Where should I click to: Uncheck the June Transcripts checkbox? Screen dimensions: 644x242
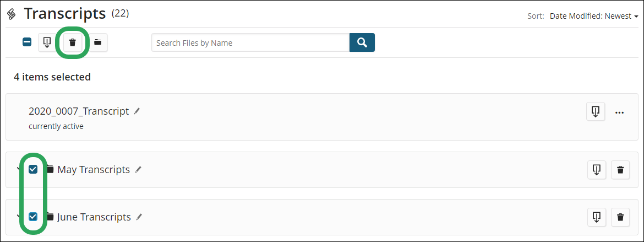pos(33,217)
